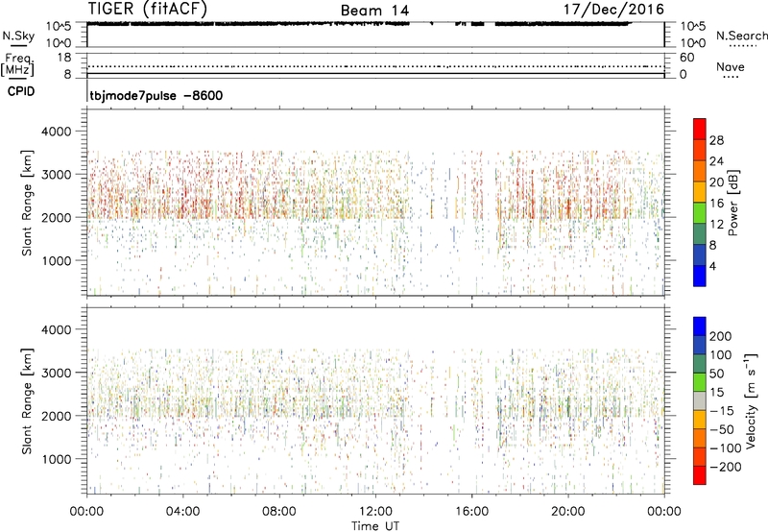Click the '12:00' time axis tick
Viewport: 768px width, 532px height.
coord(375,512)
